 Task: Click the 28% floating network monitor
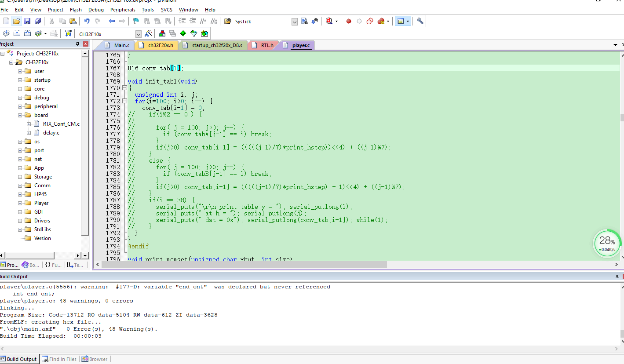tap(607, 243)
